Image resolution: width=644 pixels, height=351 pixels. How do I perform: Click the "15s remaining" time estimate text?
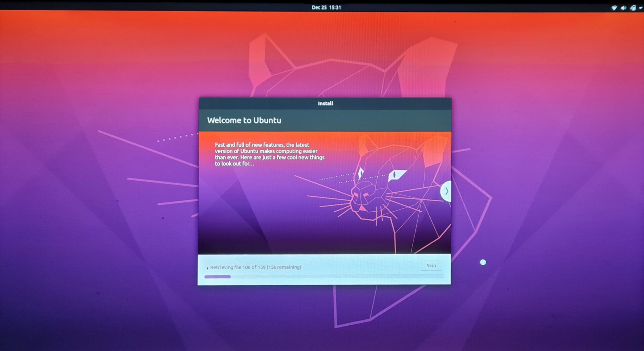[284, 267]
